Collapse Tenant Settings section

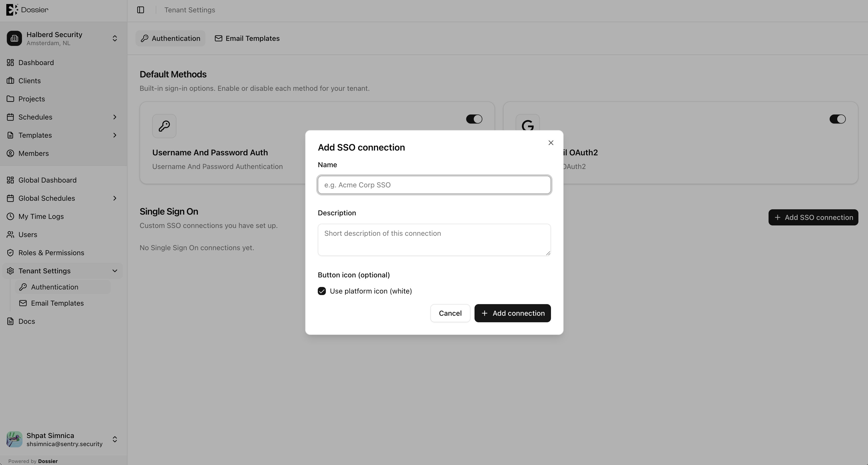pyautogui.click(x=115, y=271)
